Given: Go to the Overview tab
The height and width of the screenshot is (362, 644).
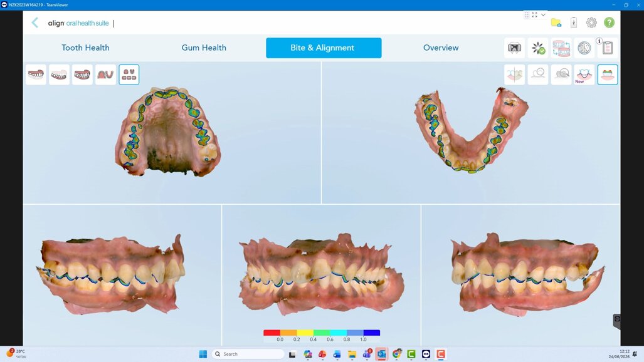Looking at the screenshot, I should (x=441, y=48).
